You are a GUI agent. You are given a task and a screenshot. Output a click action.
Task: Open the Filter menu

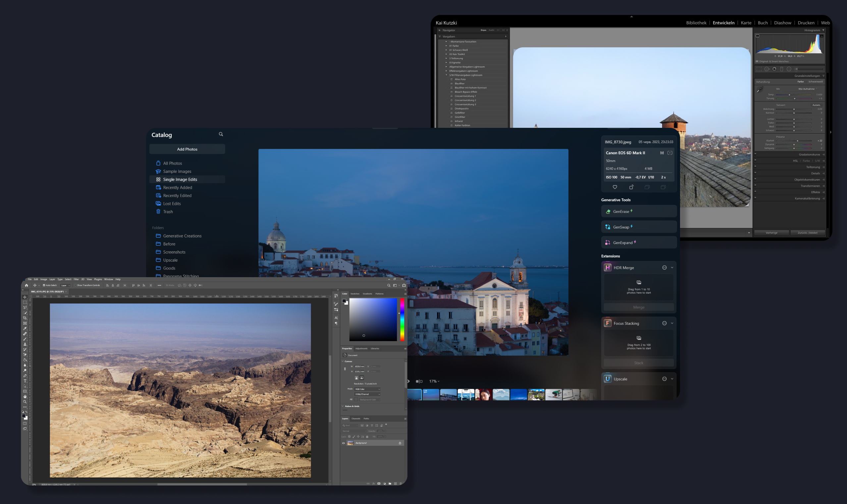coord(76,279)
